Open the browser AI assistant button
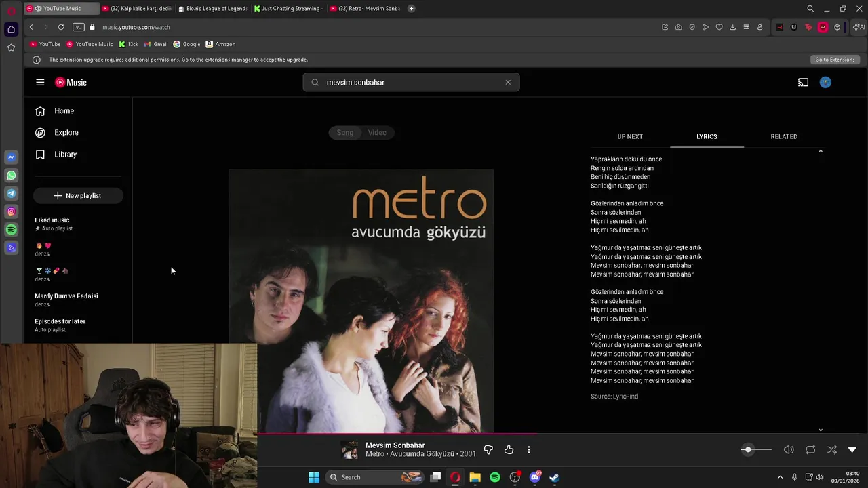Viewport: 868px width, 488px height. pos(859,27)
